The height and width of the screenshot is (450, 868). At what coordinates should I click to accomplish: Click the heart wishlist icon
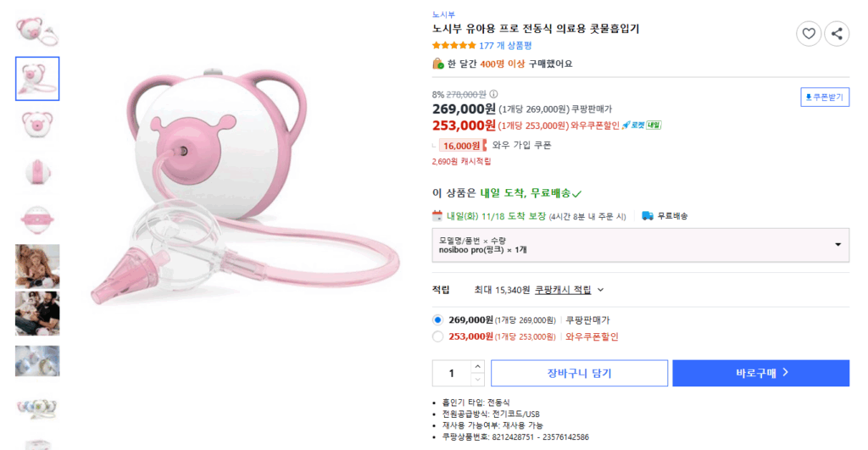809,34
